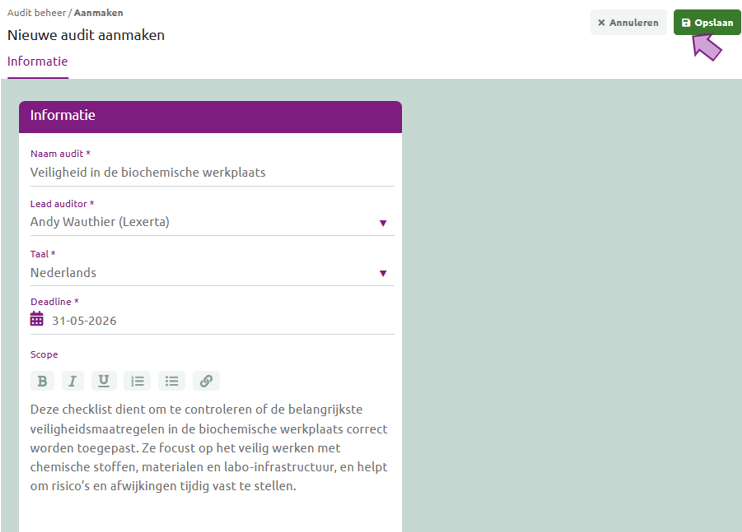
Task: Toggle bold formatting in Scope editor
Action: [x=42, y=381]
